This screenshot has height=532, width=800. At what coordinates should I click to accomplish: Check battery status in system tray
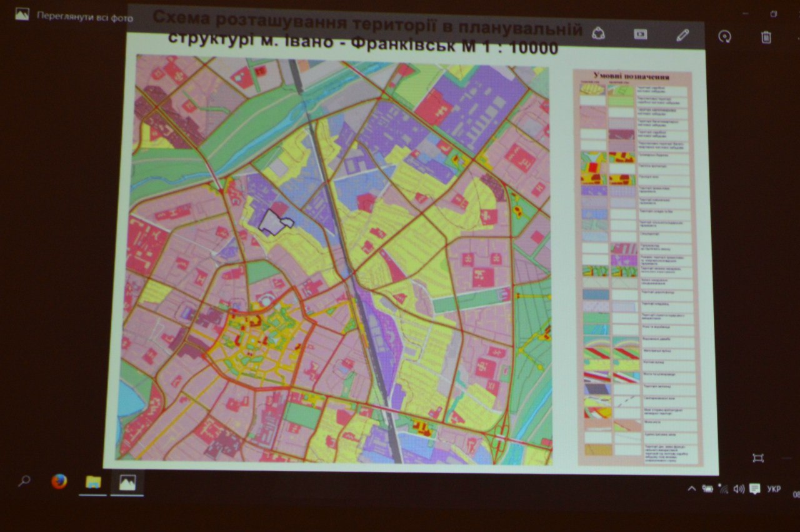707,489
